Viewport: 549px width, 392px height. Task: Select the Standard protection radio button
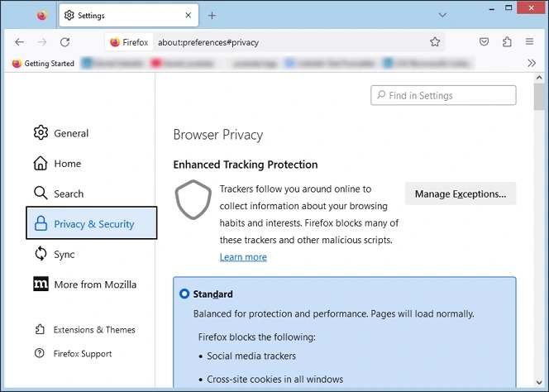pyautogui.click(x=184, y=294)
